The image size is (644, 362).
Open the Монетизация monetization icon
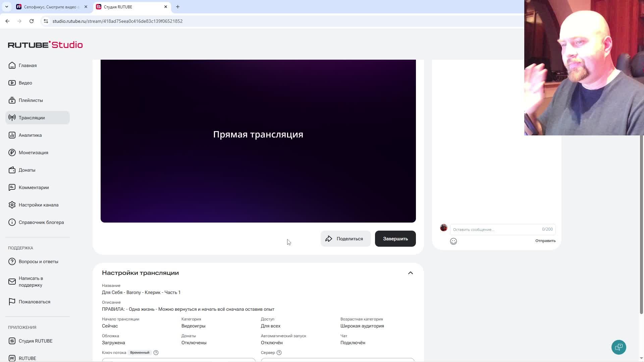tap(12, 153)
